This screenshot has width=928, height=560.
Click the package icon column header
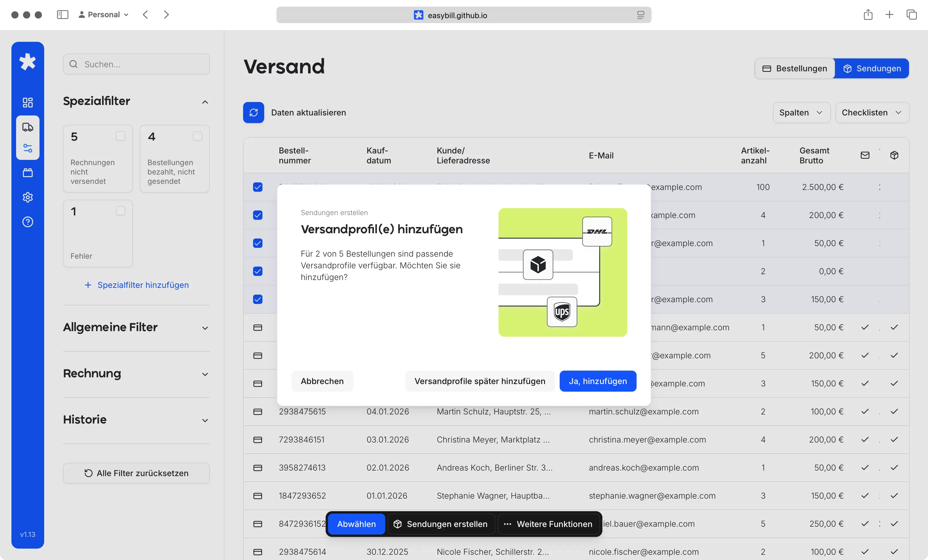coord(894,155)
